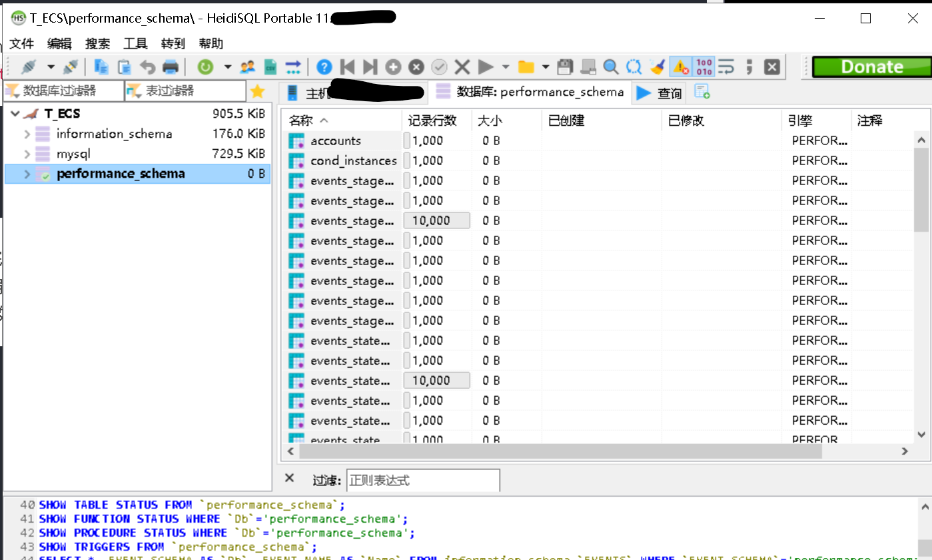The width and height of the screenshot is (932, 560).
Task: Click the broom Clear icon
Action: 658,67
